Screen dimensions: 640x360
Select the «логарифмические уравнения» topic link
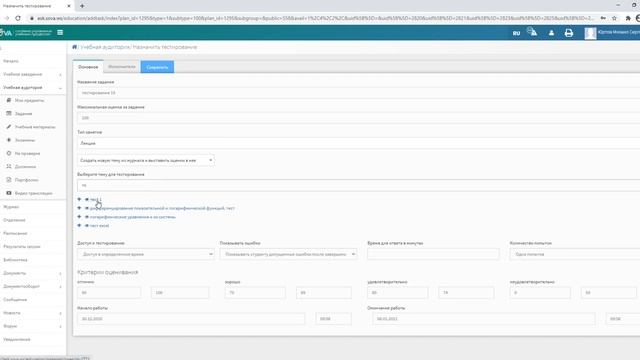[x=133, y=217]
